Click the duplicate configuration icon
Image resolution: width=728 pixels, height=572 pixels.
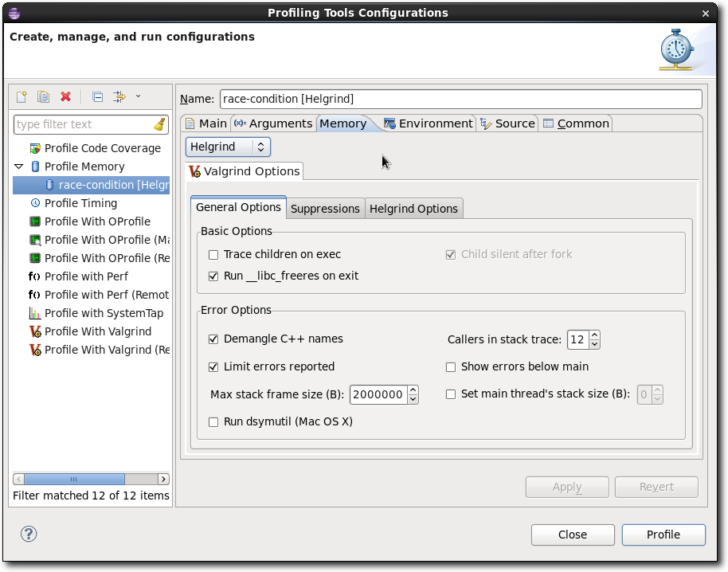click(x=44, y=96)
